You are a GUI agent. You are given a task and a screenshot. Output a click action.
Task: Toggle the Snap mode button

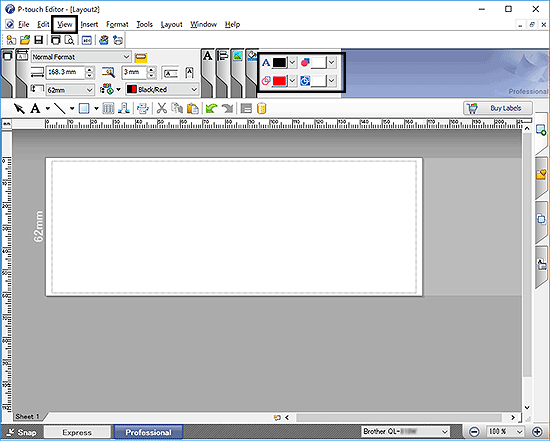(22, 432)
